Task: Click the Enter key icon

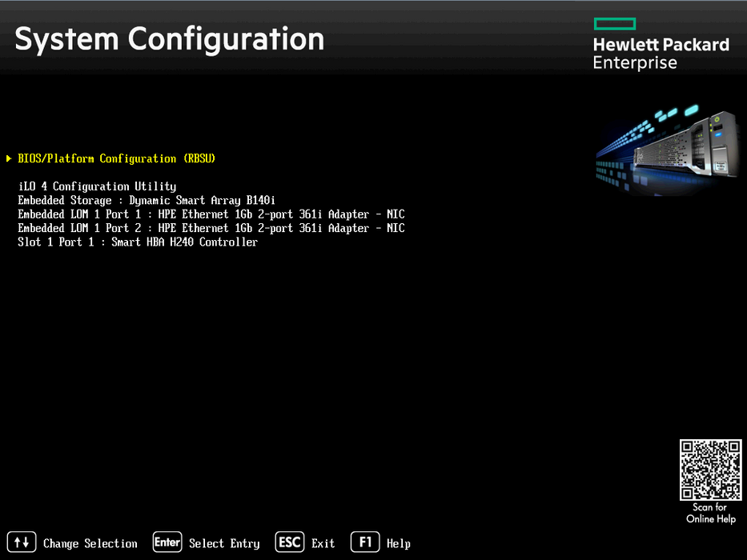Action: [167, 542]
